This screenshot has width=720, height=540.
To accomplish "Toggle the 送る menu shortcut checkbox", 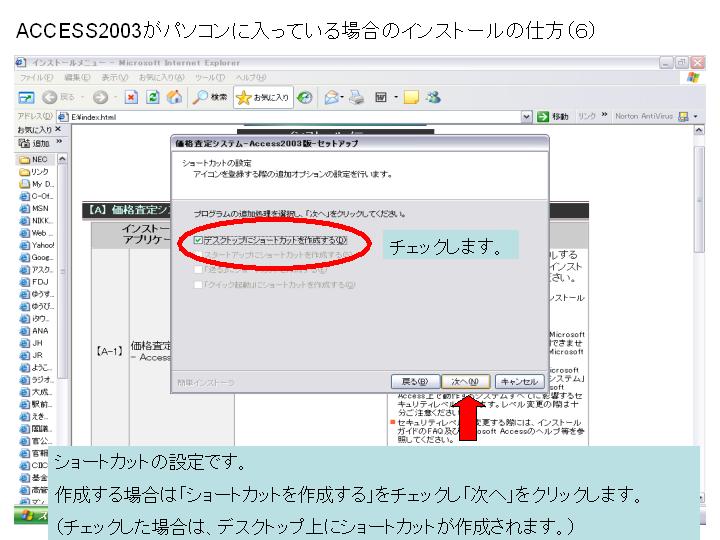I will (198, 270).
